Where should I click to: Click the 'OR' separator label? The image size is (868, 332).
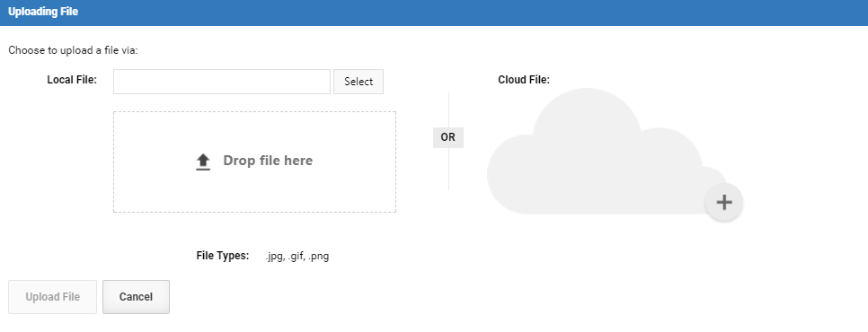(x=447, y=137)
